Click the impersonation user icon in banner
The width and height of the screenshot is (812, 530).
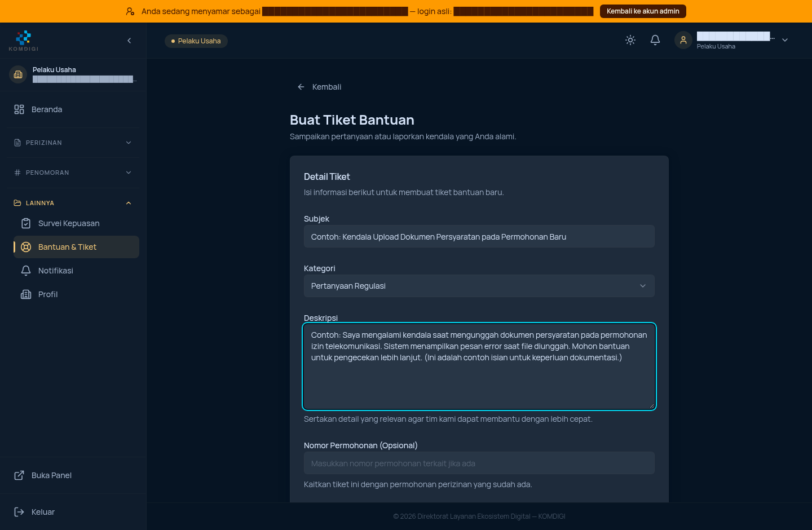pos(130,11)
